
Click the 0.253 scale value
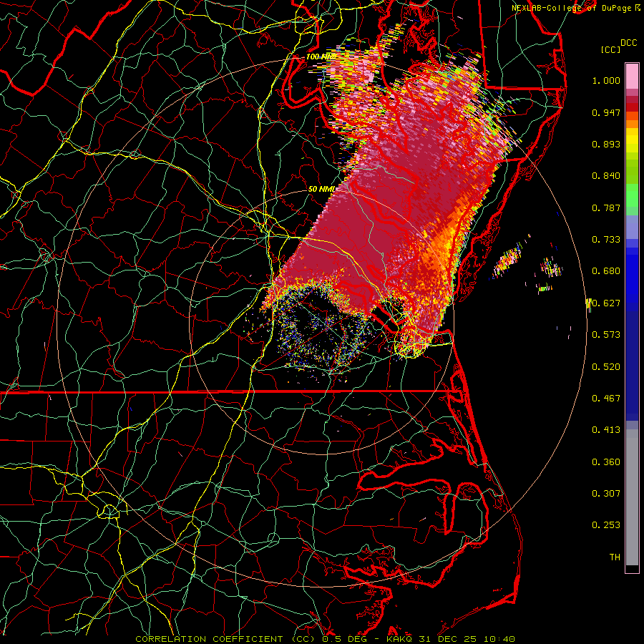click(x=606, y=525)
